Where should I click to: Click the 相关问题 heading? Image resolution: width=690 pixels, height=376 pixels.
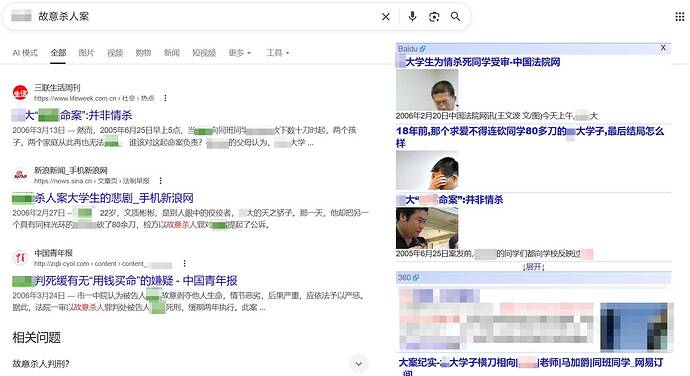point(37,338)
